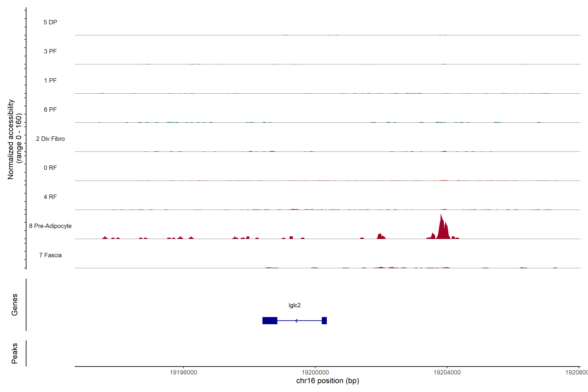
Task: Click the Iglc2 gene label
Action: click(x=294, y=305)
